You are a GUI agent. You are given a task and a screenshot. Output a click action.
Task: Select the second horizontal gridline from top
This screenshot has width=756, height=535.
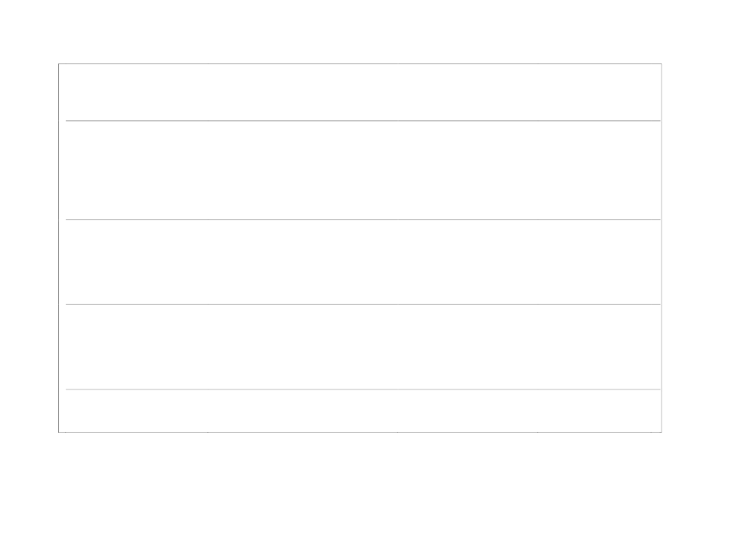click(x=363, y=219)
